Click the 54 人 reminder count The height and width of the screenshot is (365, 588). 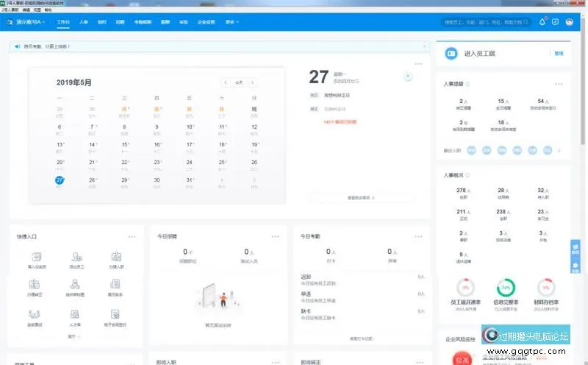click(x=543, y=101)
